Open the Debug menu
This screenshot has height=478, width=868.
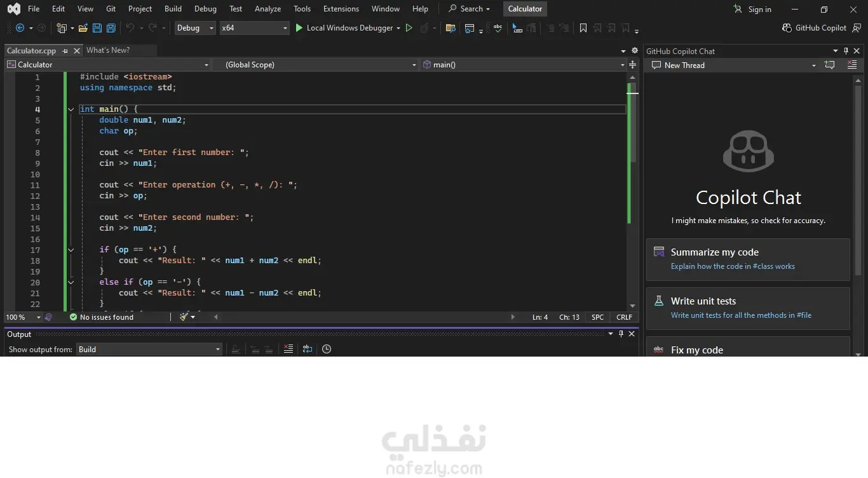point(205,9)
